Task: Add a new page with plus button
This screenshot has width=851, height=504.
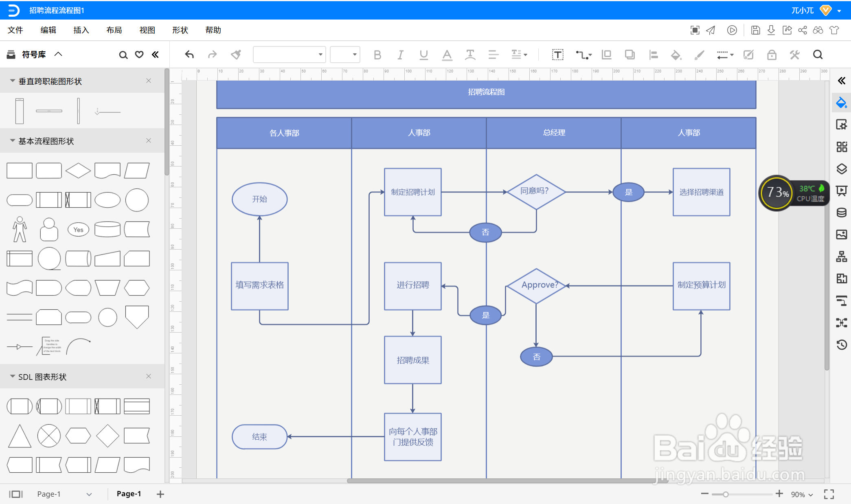Action: point(160,494)
